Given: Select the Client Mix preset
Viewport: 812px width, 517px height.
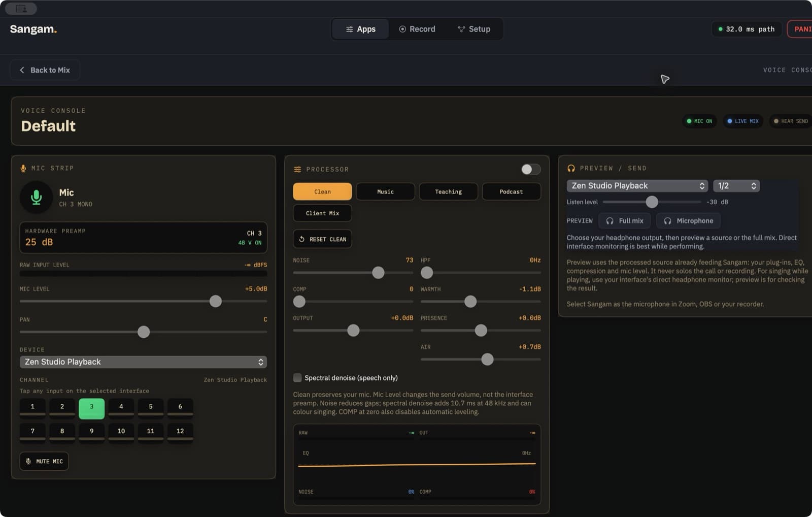Looking at the screenshot, I should coord(322,213).
